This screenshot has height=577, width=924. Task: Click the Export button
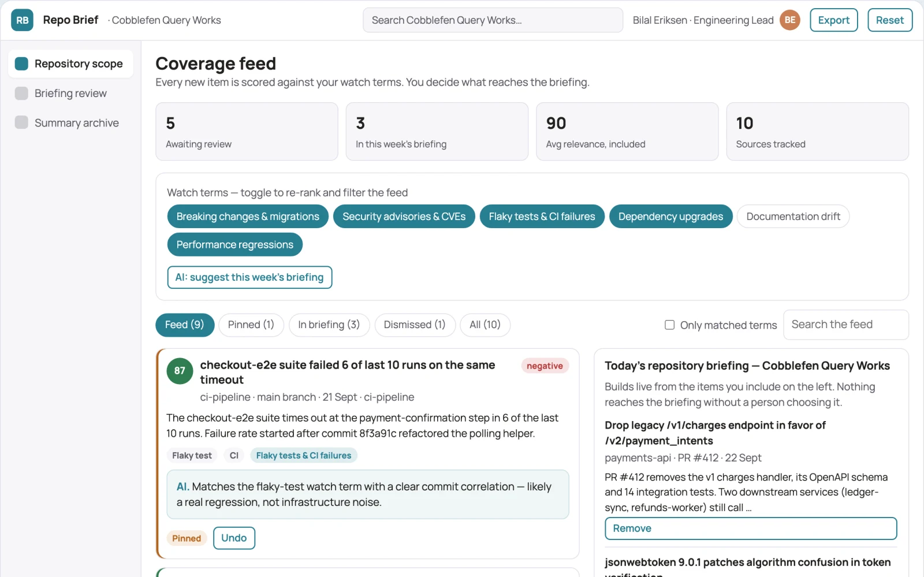coord(834,20)
